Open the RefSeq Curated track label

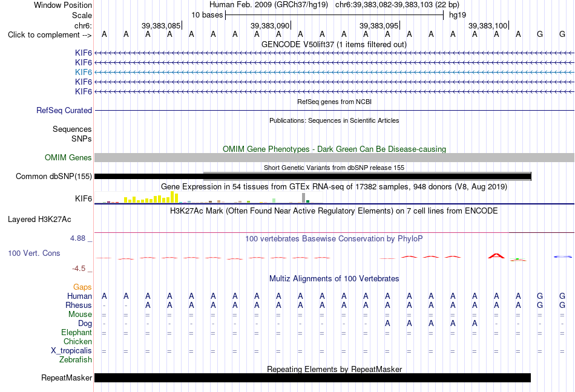pos(64,110)
